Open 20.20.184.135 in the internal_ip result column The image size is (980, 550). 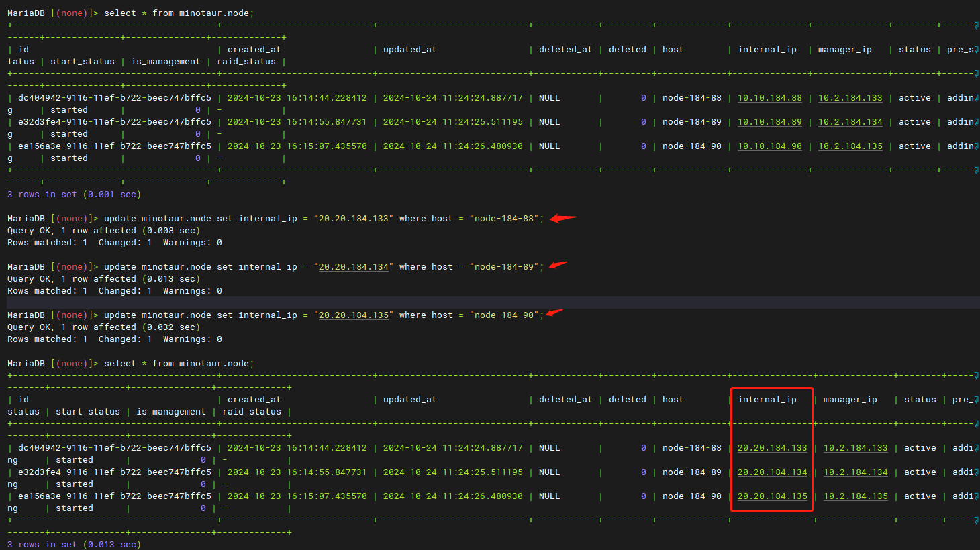(773, 496)
